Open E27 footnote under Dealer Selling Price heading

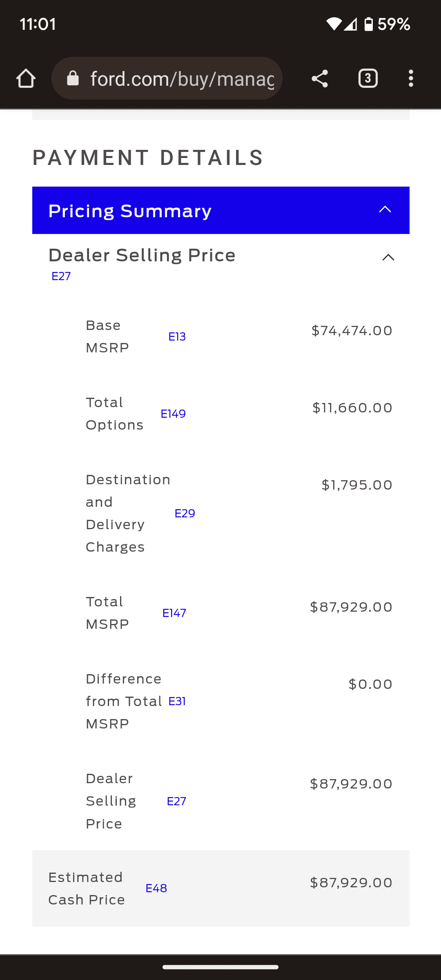pyautogui.click(x=61, y=276)
